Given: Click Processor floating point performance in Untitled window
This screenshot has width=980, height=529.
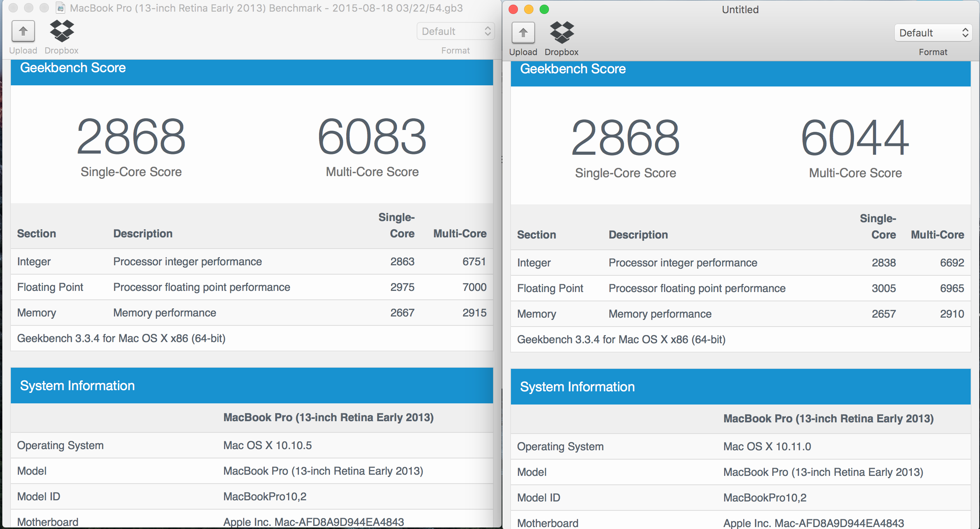Looking at the screenshot, I should (697, 288).
